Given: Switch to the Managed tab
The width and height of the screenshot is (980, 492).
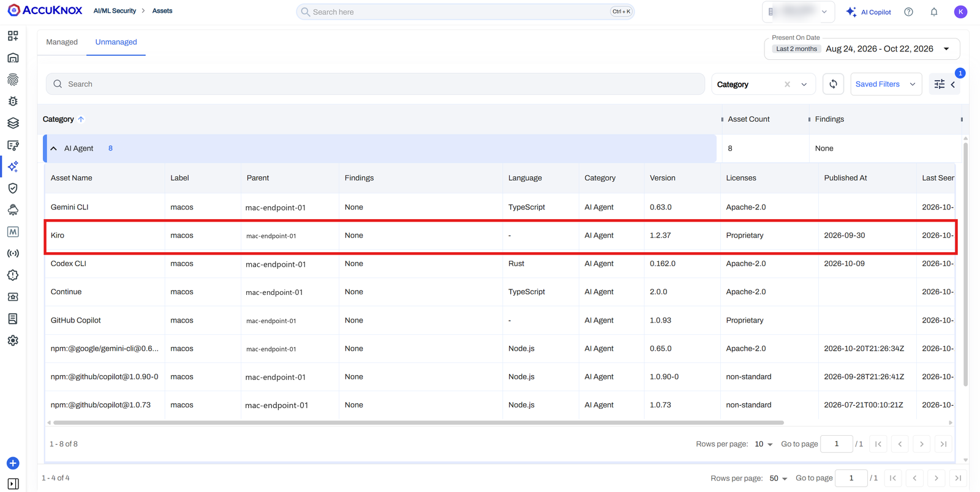Looking at the screenshot, I should tap(62, 42).
